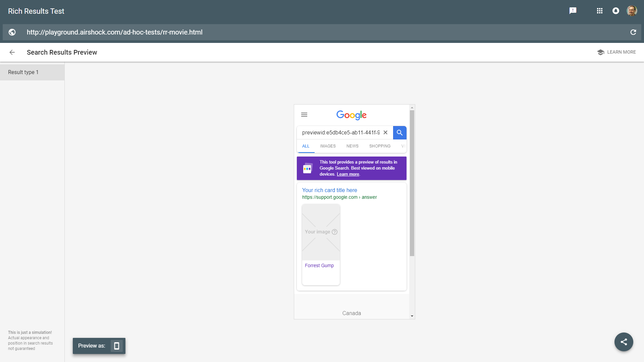Select the SHOPPING tab
This screenshot has width=644, height=362.
pos(379,146)
